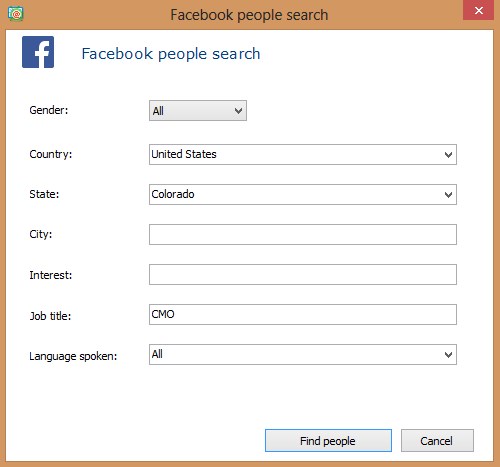Viewport: 500px width, 467px height.
Task: Click the Cancel button
Action: (437, 441)
